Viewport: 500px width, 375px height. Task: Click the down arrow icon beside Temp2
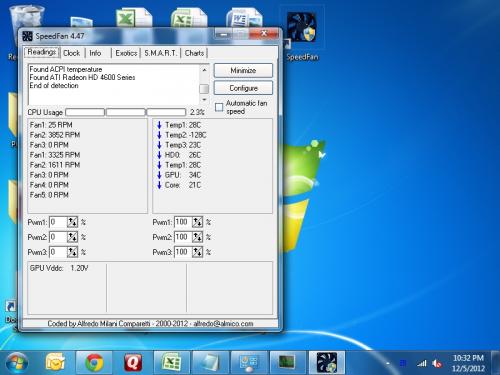[x=159, y=135]
